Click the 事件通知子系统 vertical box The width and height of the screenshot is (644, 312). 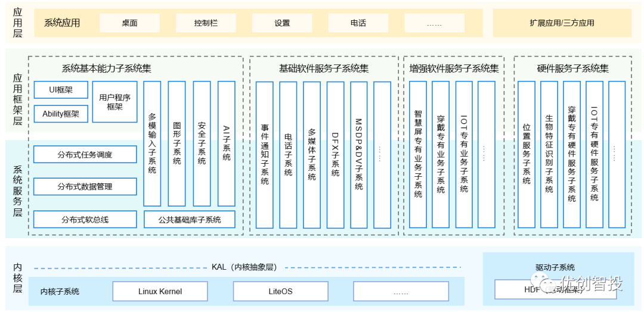(265, 155)
